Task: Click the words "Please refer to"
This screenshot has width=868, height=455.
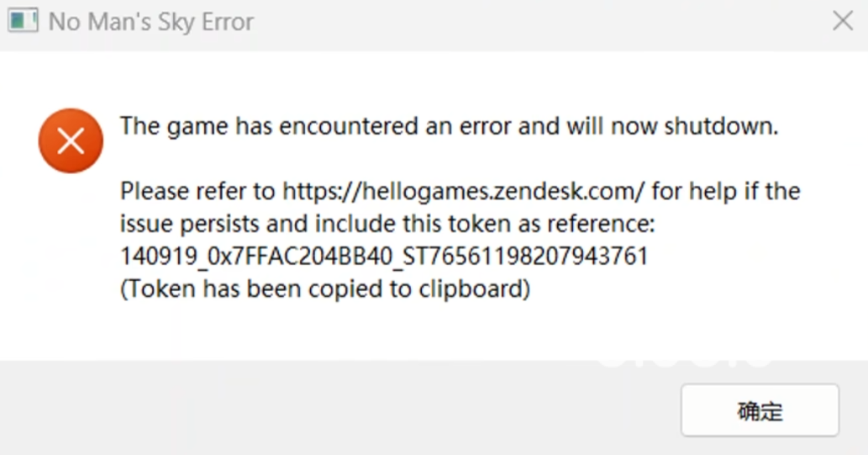Action: coord(197,192)
